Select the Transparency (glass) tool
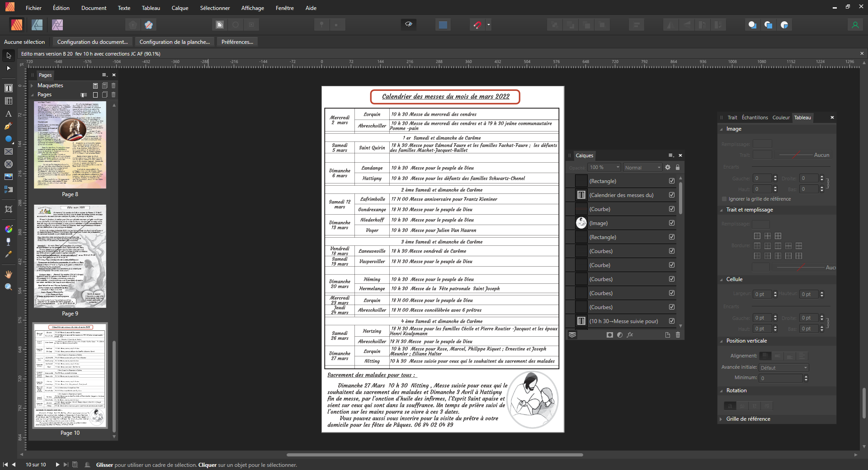Image resolution: width=868 pixels, height=470 pixels. 8,242
